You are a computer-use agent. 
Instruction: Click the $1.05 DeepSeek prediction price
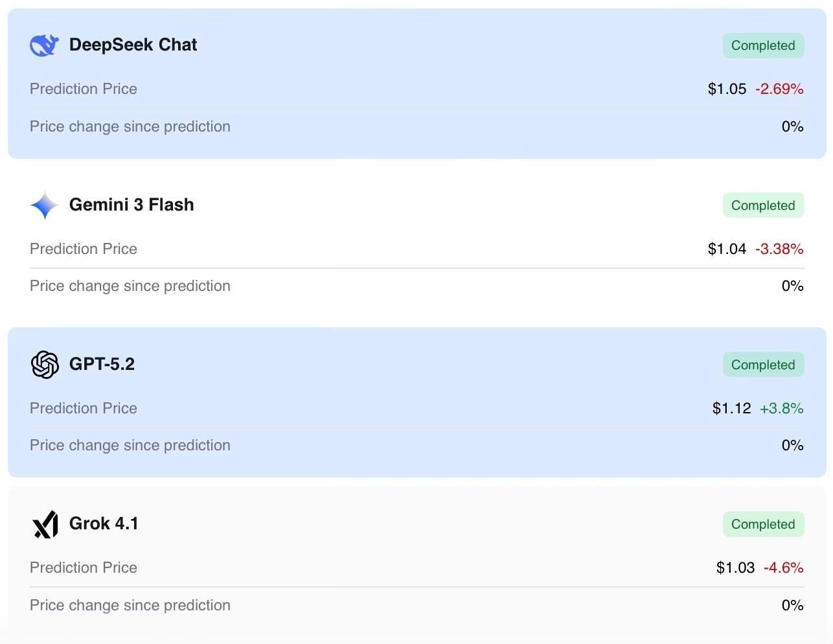[727, 89]
